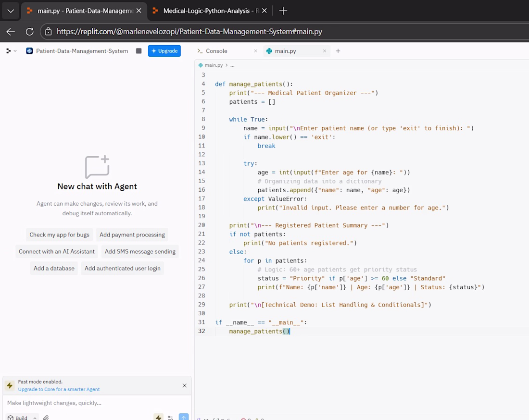The width and height of the screenshot is (529, 420).
Task: Reload the page with browser refresh icon
Action: 29,32
